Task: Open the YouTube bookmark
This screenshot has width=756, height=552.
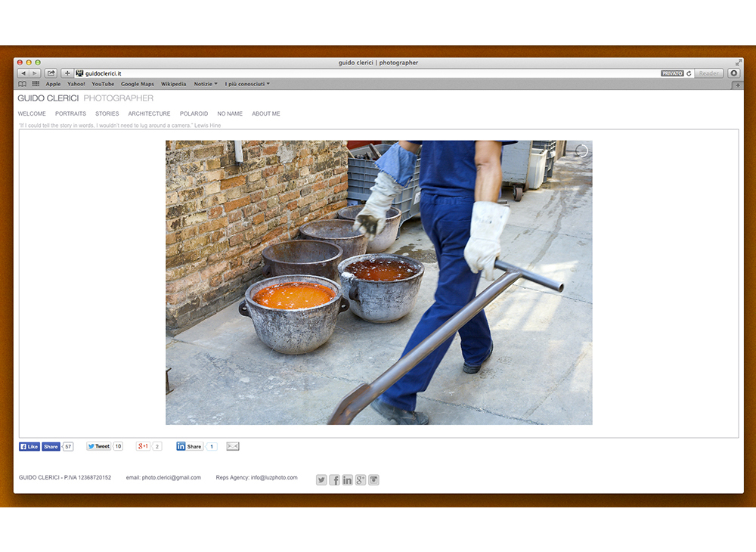Action: pos(103,84)
